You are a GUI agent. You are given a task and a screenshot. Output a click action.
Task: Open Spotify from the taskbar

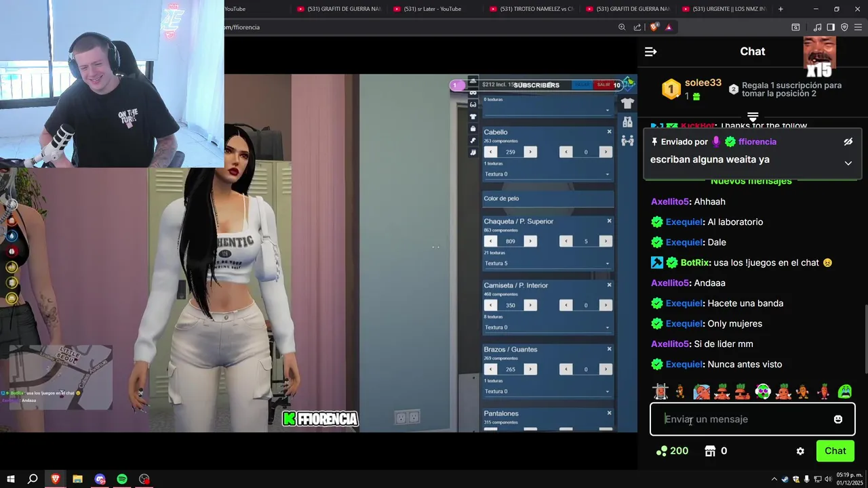(x=122, y=479)
